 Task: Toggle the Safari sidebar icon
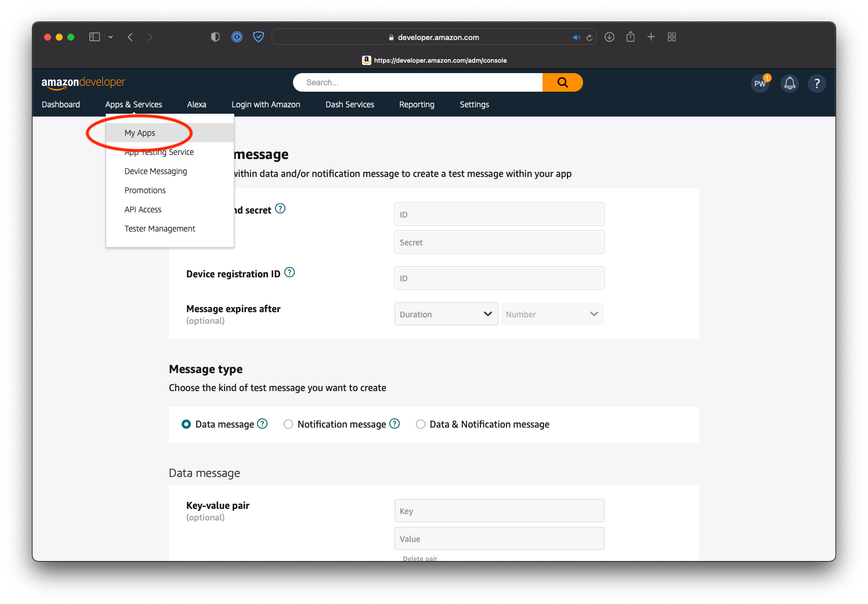pyautogui.click(x=95, y=37)
